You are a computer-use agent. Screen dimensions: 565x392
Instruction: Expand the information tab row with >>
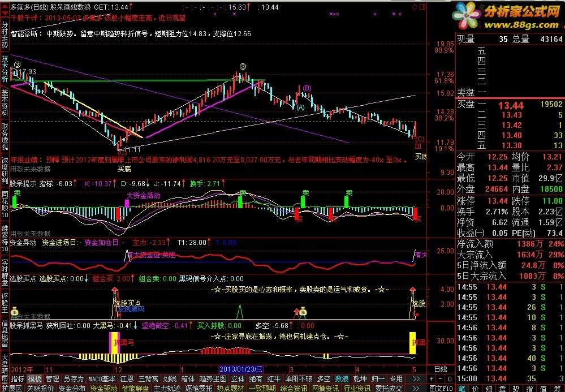416,388
